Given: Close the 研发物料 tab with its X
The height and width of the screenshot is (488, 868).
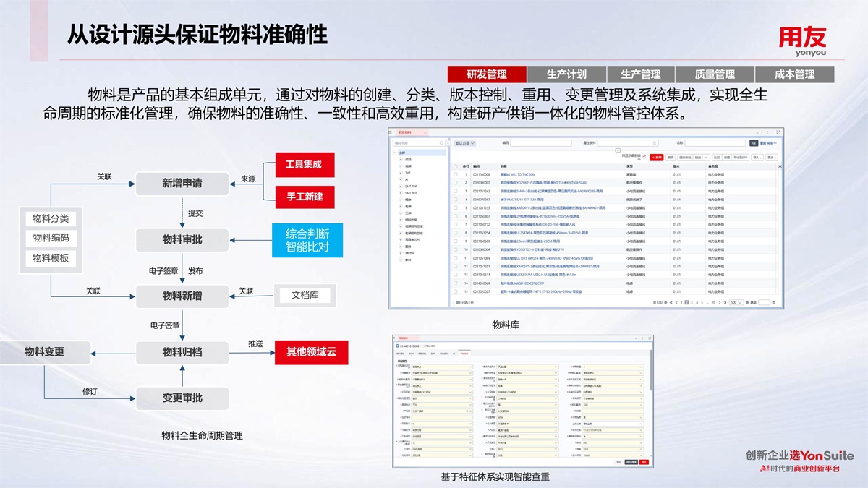Looking at the screenshot, I should click(x=425, y=133).
